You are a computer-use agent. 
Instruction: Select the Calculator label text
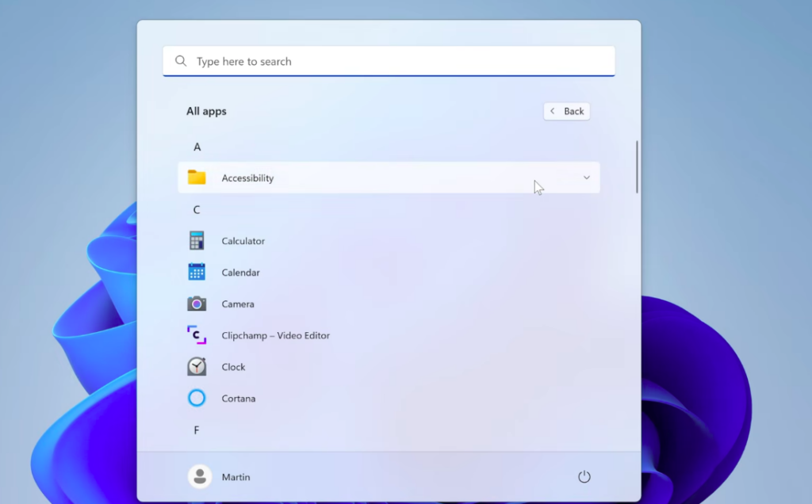click(243, 241)
